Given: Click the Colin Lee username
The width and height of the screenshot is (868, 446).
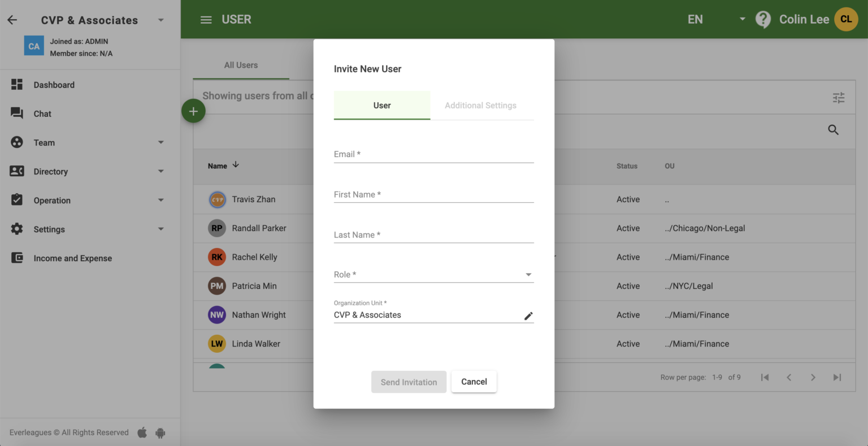Looking at the screenshot, I should [804, 19].
